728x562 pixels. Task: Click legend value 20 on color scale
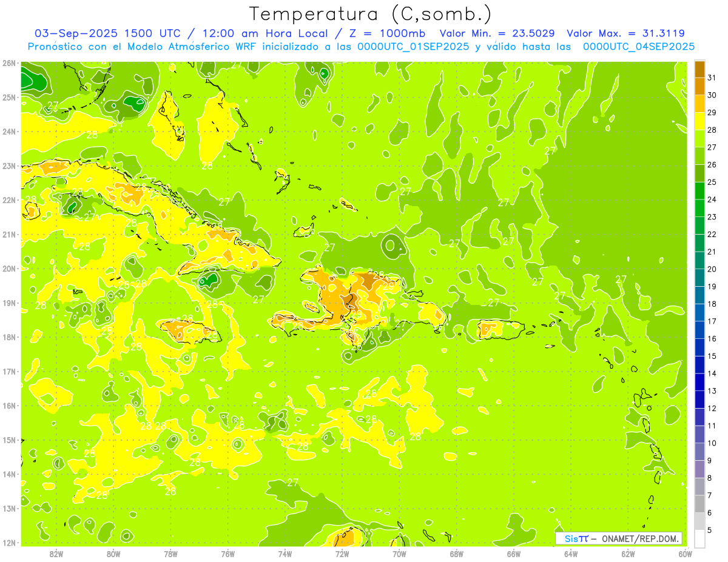[x=712, y=269]
